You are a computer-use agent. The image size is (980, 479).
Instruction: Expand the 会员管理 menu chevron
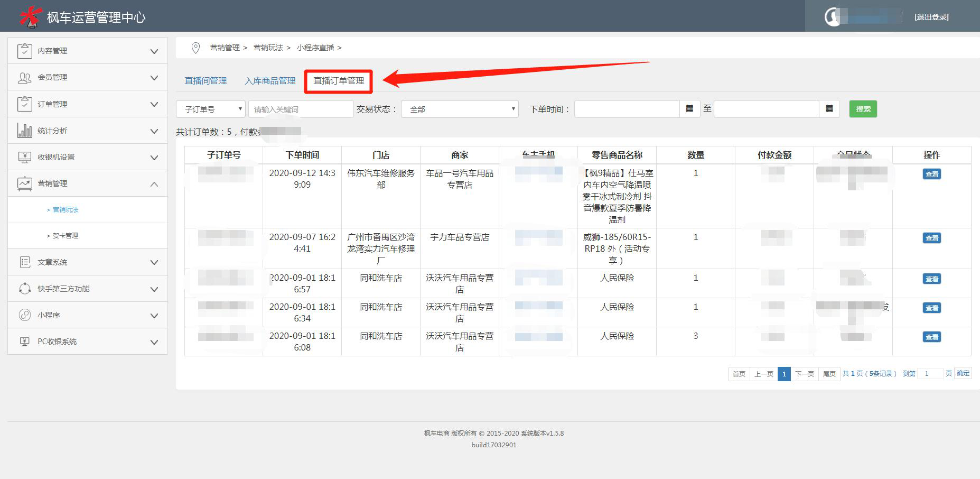pyautogui.click(x=154, y=78)
